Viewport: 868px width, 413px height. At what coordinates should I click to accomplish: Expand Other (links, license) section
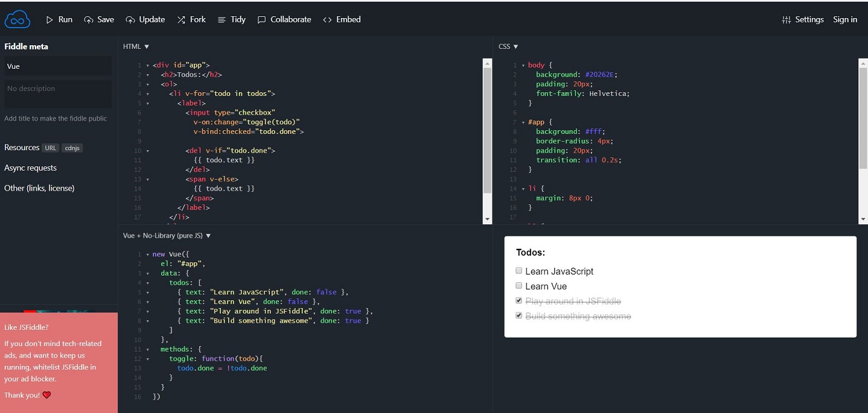click(x=39, y=188)
